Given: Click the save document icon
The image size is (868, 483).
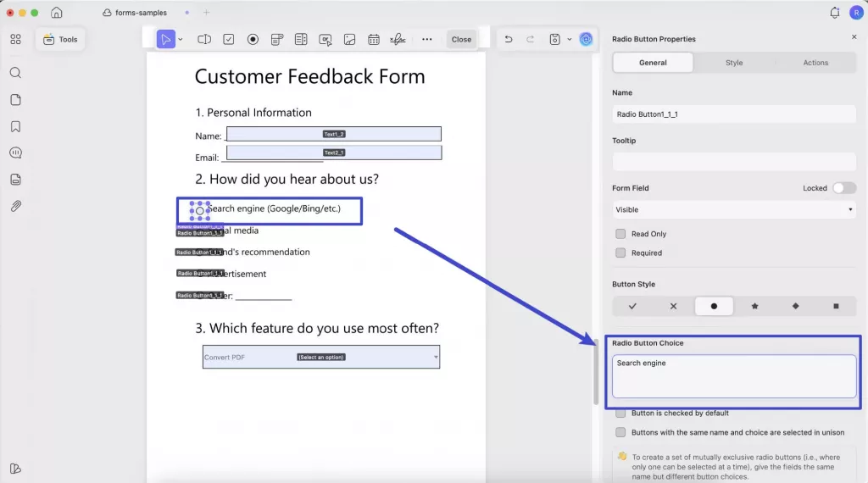Looking at the screenshot, I should 554,39.
